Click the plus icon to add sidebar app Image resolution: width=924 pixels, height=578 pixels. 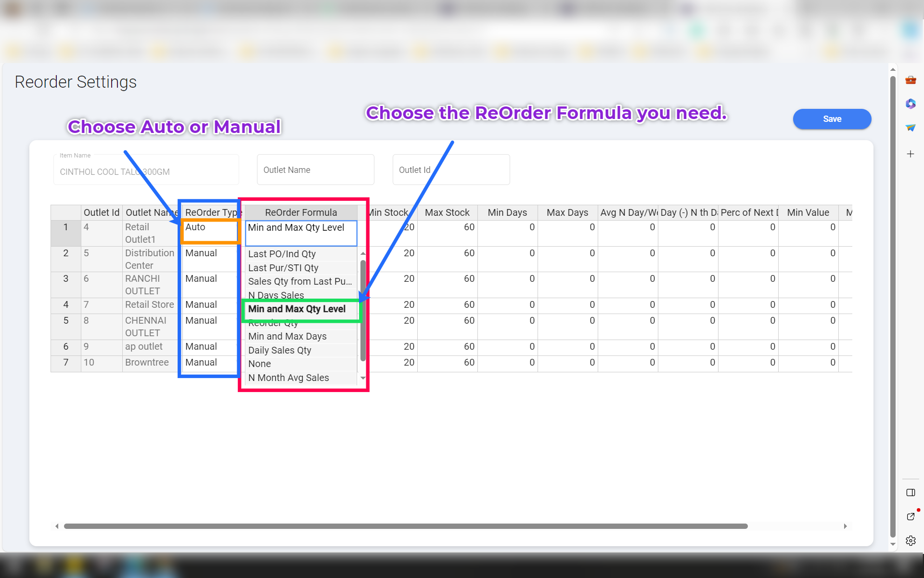[910, 154]
